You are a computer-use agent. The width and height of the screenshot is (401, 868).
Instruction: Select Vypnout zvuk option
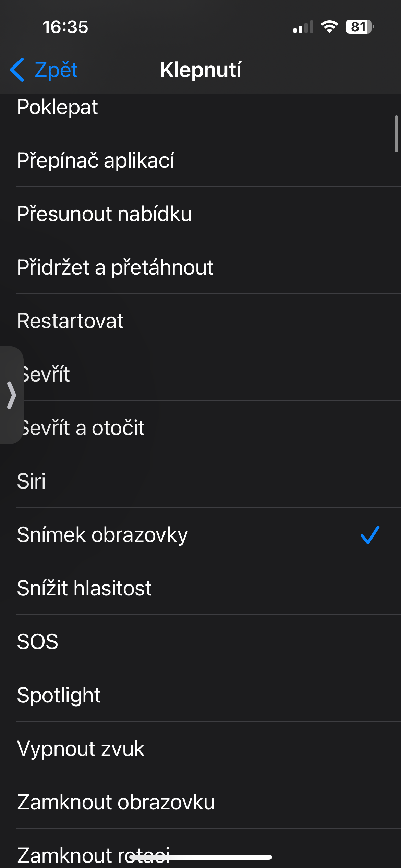(81, 749)
